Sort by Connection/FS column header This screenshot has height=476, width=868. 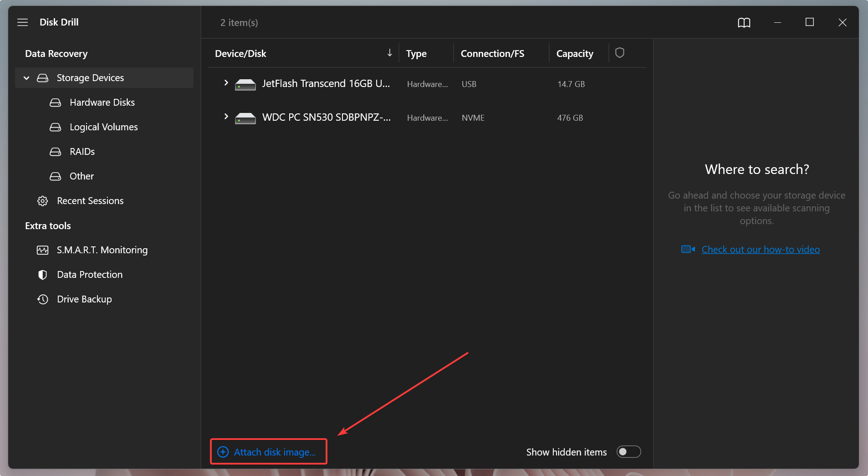point(492,54)
